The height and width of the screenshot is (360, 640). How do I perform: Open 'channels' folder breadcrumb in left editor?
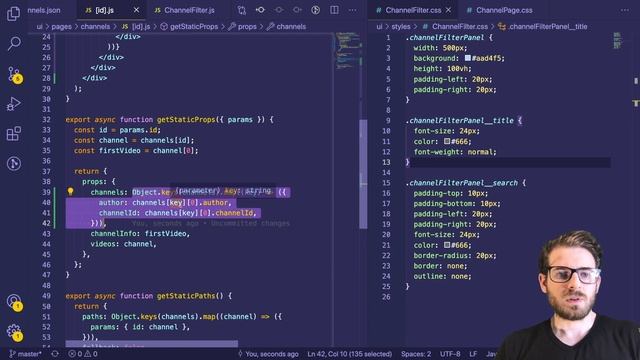95,27
